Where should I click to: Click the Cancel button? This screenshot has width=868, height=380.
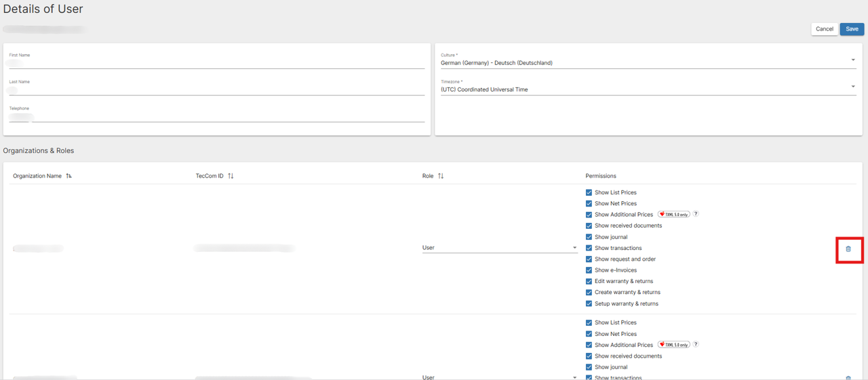[x=825, y=29]
